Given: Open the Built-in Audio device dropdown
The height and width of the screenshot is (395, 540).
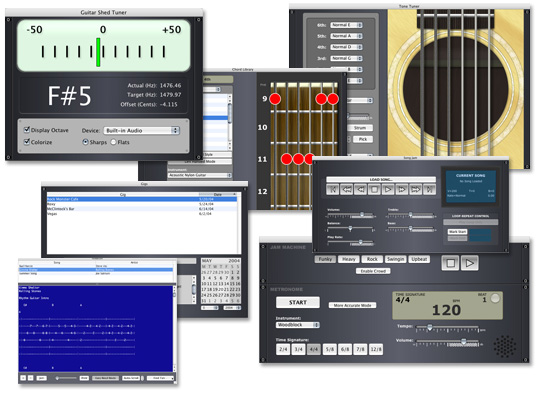Looking at the screenshot, I should (x=142, y=131).
